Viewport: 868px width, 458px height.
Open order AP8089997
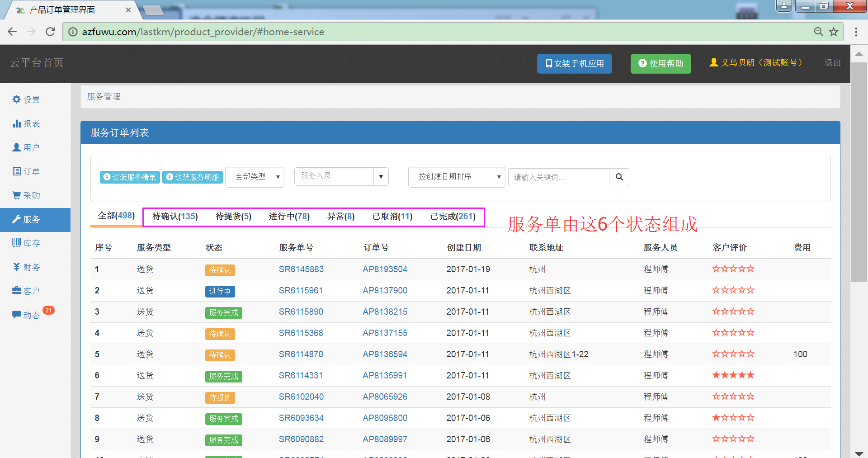click(385, 439)
